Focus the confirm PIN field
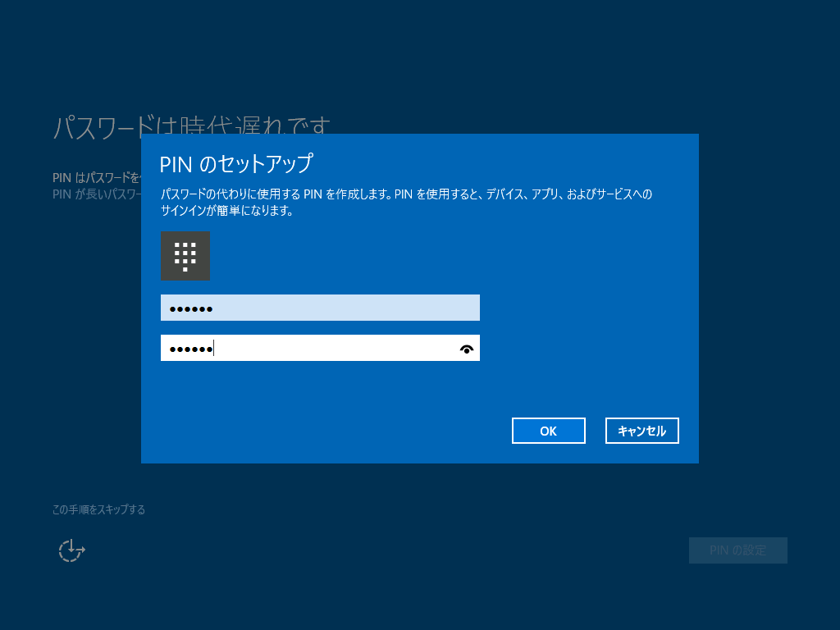This screenshot has height=630, width=840. (x=320, y=348)
